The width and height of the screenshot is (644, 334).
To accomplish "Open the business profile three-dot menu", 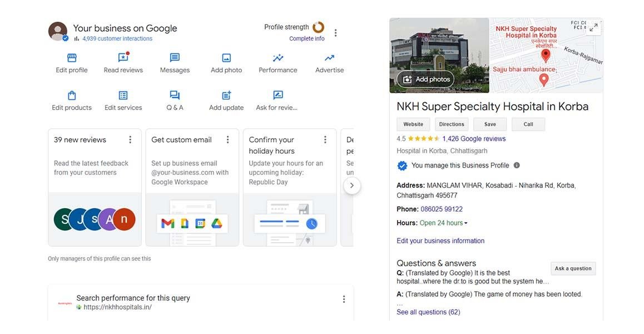I will tap(336, 33).
